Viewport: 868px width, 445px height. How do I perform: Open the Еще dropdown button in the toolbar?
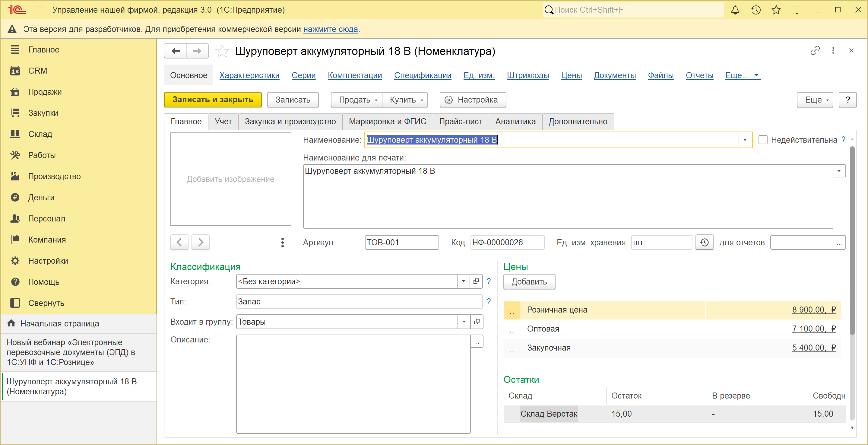(815, 100)
